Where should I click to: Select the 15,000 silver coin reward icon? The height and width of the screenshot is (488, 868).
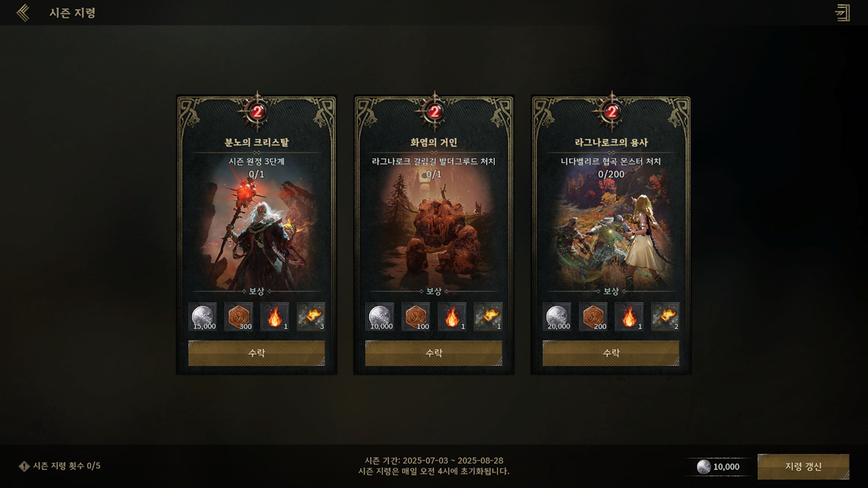203,317
